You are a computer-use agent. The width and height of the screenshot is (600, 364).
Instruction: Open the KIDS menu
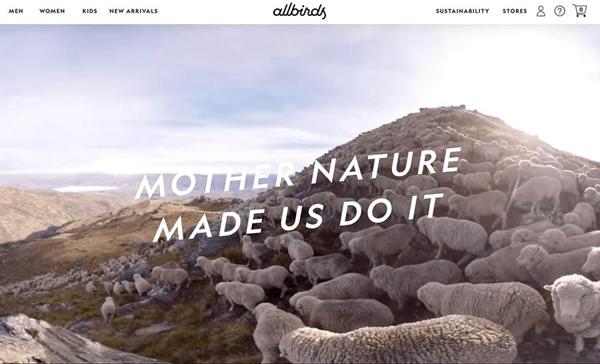coord(89,11)
